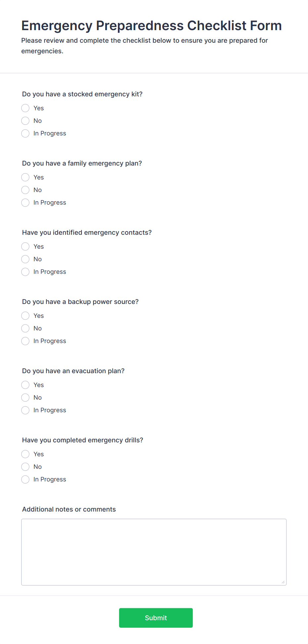Select No for backup power source
The height and width of the screenshot is (644, 308).
25,328
